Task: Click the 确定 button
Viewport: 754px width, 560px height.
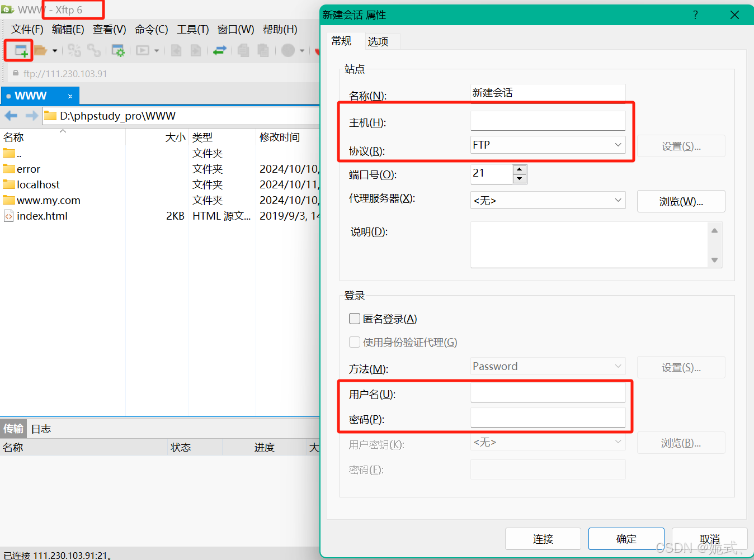Action: coord(626,539)
